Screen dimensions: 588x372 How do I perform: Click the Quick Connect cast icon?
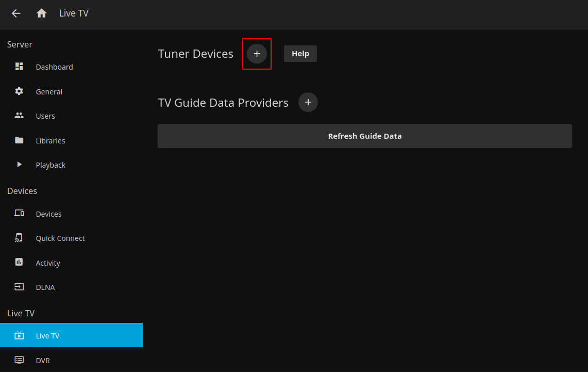click(x=19, y=238)
